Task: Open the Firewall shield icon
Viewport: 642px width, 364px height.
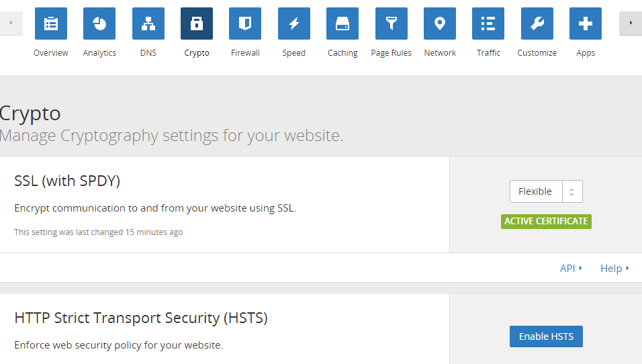Action: click(x=245, y=24)
